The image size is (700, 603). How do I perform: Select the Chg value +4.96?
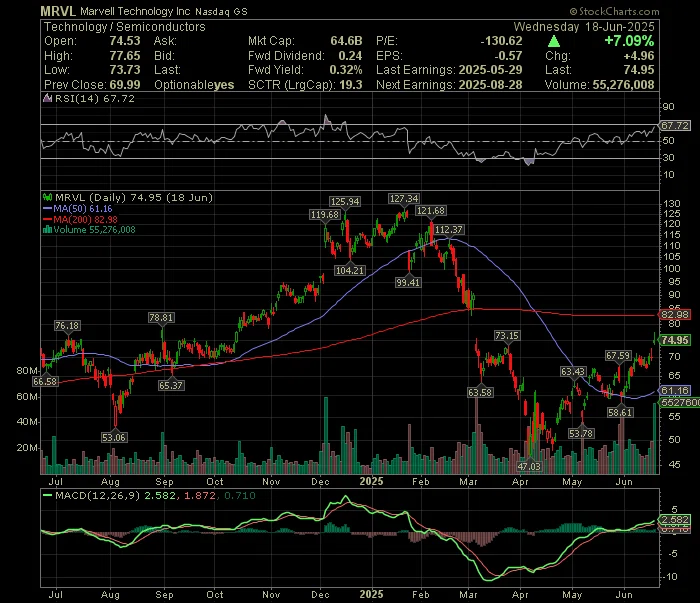pos(639,56)
